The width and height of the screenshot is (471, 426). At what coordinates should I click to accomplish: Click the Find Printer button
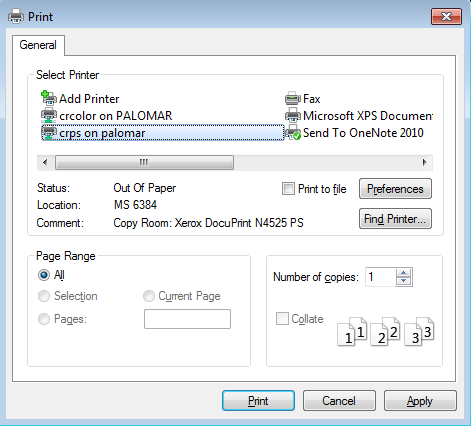(x=395, y=219)
